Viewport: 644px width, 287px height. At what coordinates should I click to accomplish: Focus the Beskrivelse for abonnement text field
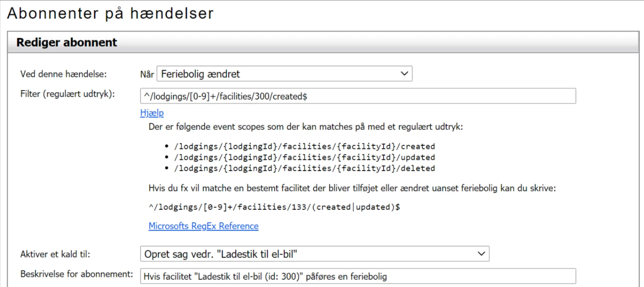358,276
